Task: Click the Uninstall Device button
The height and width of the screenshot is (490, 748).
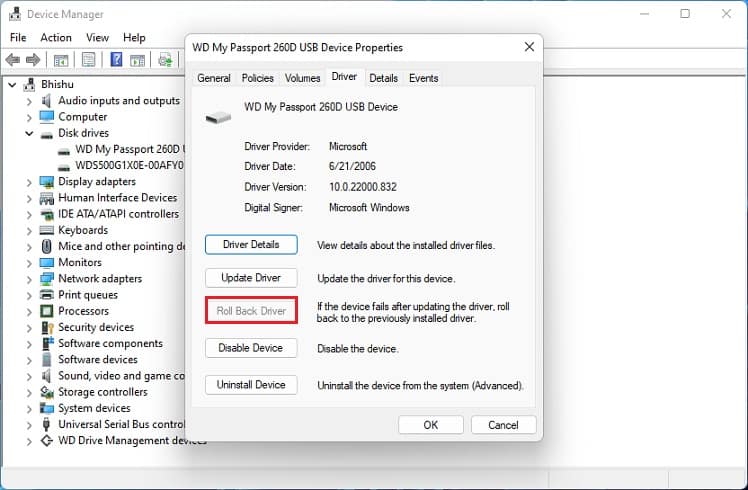Action: (251, 385)
